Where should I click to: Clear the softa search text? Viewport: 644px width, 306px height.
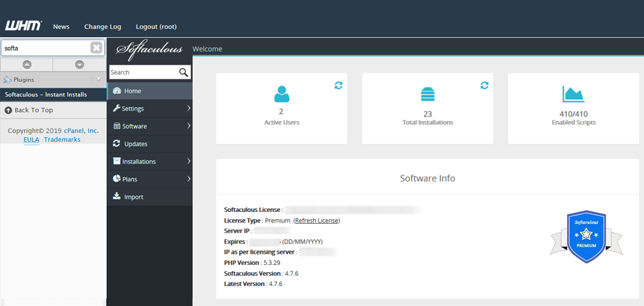click(96, 48)
